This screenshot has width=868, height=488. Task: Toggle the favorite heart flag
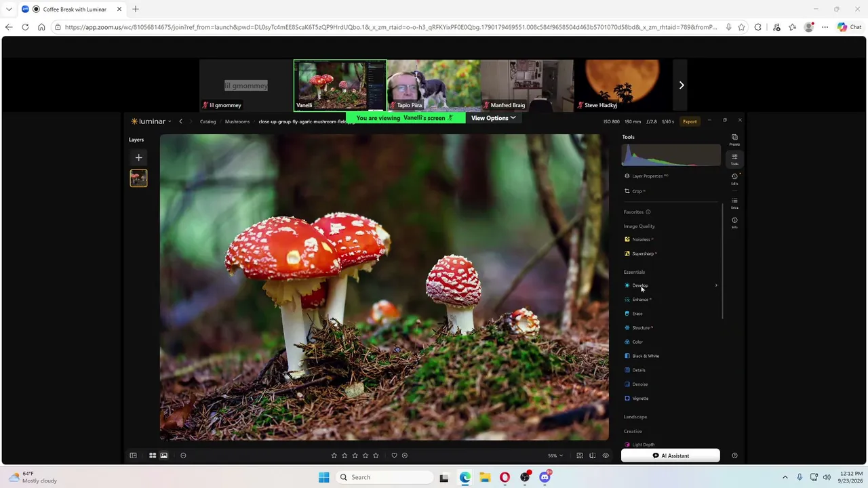[394, 455]
